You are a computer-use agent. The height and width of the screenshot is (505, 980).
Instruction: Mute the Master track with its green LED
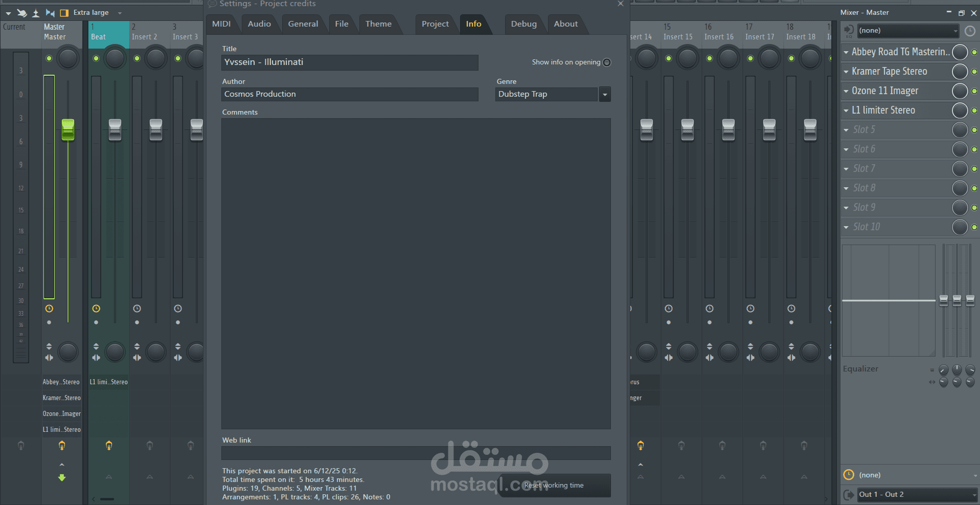pos(49,58)
